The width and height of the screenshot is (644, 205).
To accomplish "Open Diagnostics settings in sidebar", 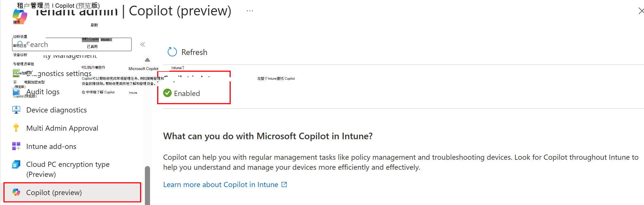I will tap(59, 73).
